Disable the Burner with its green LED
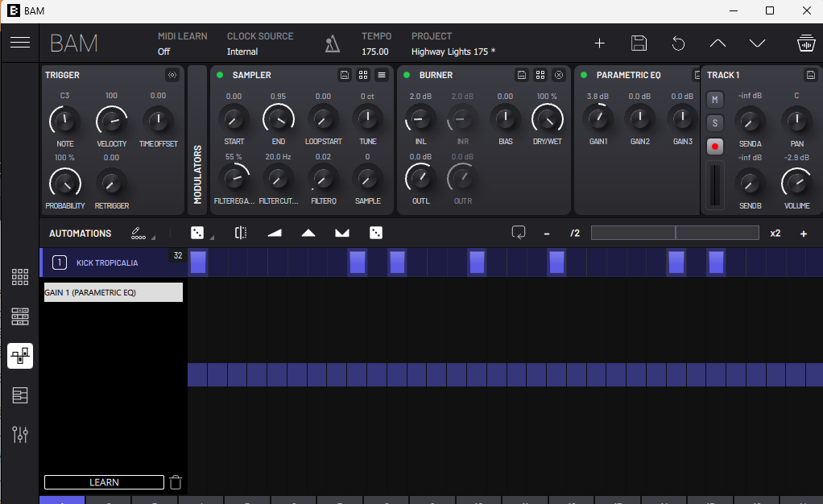Image resolution: width=823 pixels, height=504 pixels. (x=407, y=75)
